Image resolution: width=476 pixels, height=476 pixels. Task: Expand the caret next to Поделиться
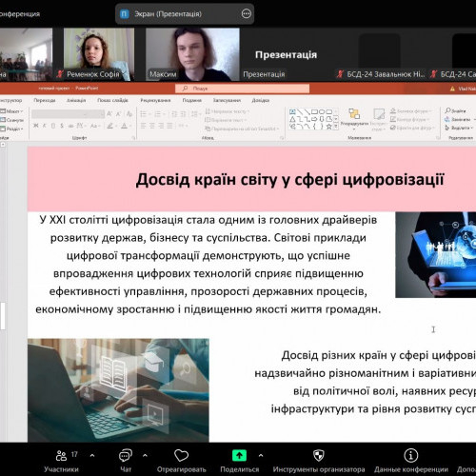(x=261, y=455)
